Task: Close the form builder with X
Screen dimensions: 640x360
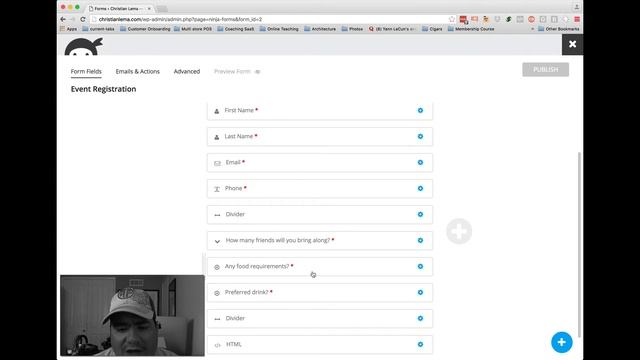Action: tap(572, 44)
